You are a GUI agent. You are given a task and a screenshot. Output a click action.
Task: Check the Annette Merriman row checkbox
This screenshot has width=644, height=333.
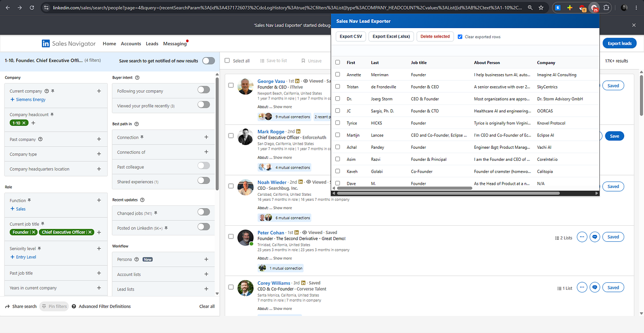338,75
